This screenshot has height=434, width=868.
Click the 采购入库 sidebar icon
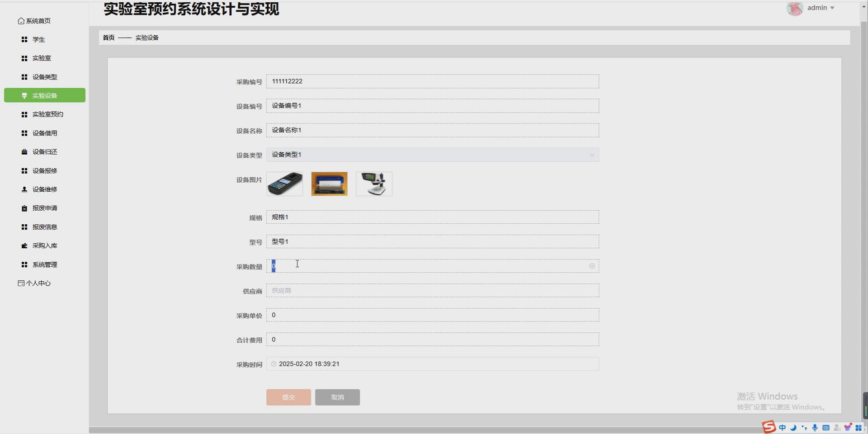click(x=24, y=245)
